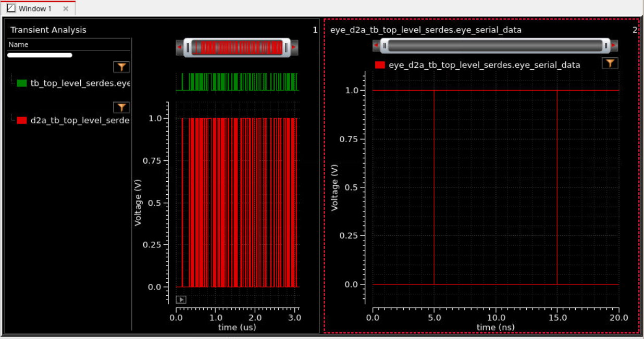Click the Window 1 tab icon
Image resolution: width=644 pixels, height=339 pixels.
click(11, 9)
